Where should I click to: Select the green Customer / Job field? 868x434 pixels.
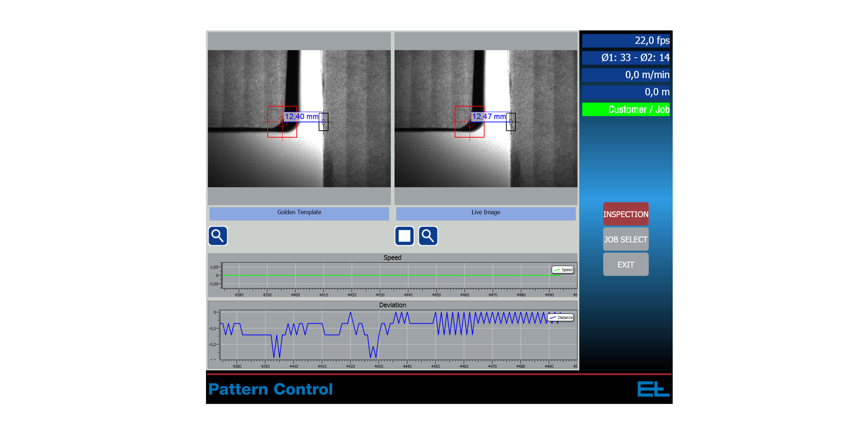tap(626, 110)
